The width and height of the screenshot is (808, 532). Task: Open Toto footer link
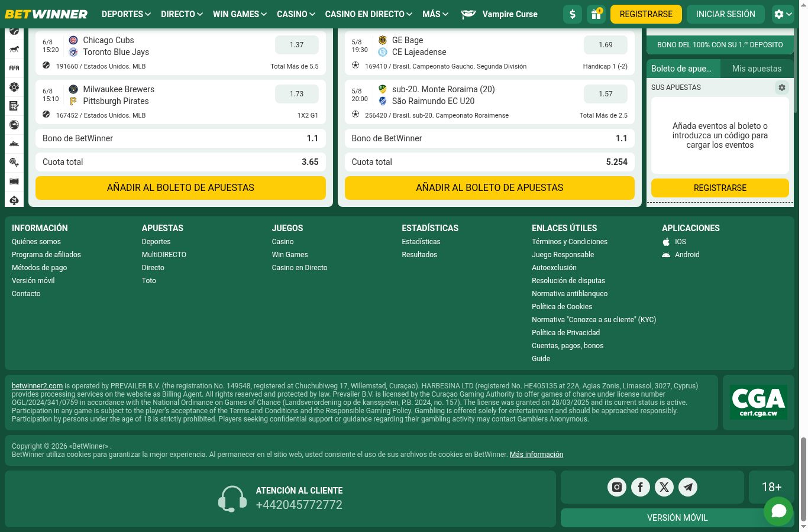point(149,281)
